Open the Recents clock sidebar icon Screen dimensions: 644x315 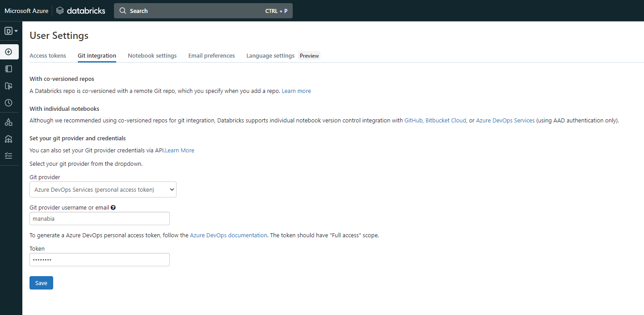click(x=8, y=103)
